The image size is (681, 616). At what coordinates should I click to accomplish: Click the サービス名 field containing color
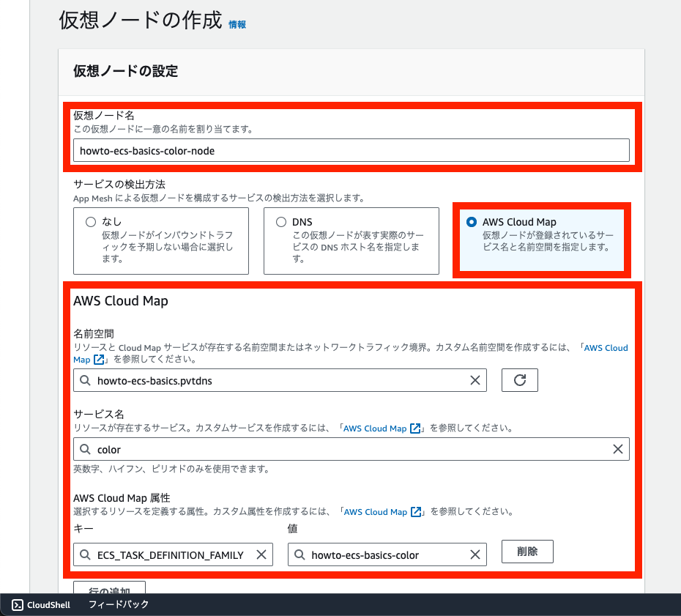pyautogui.click(x=351, y=449)
